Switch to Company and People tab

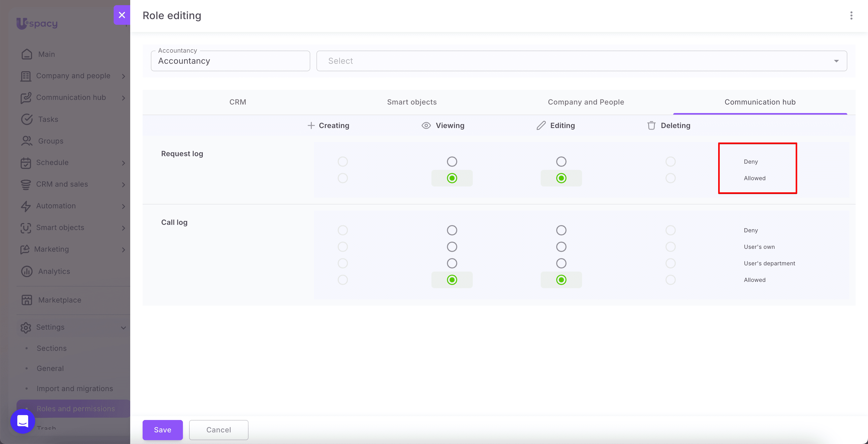point(586,102)
